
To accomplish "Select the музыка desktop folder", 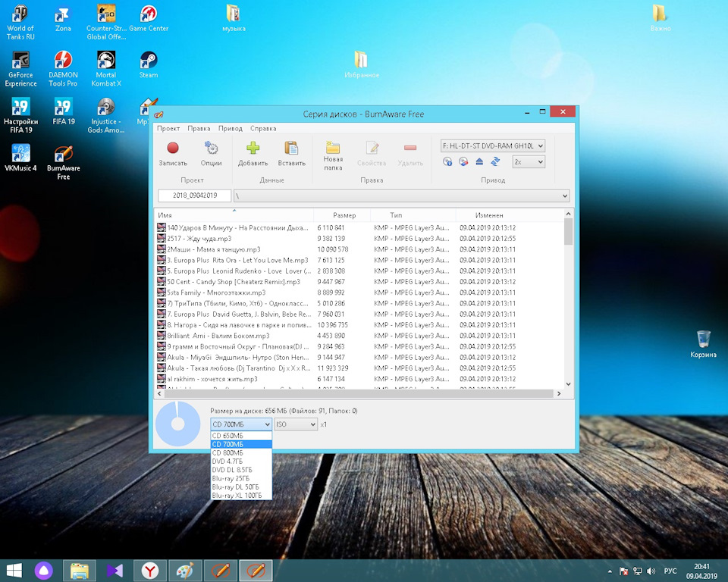I will click(234, 18).
